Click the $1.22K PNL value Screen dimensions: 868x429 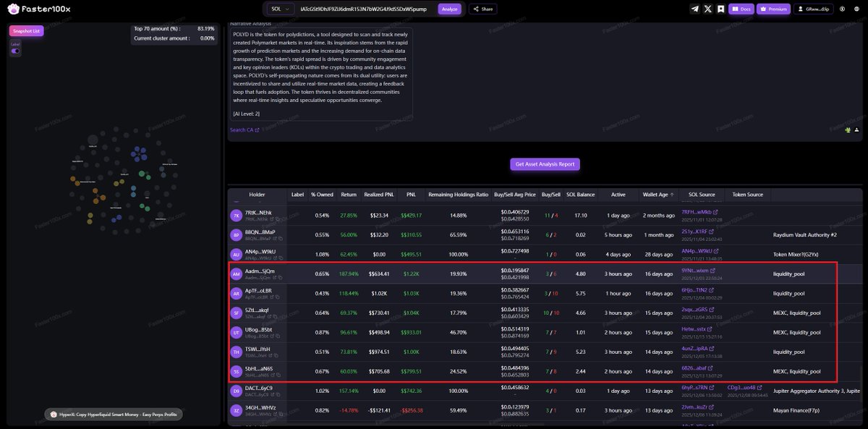pos(411,274)
